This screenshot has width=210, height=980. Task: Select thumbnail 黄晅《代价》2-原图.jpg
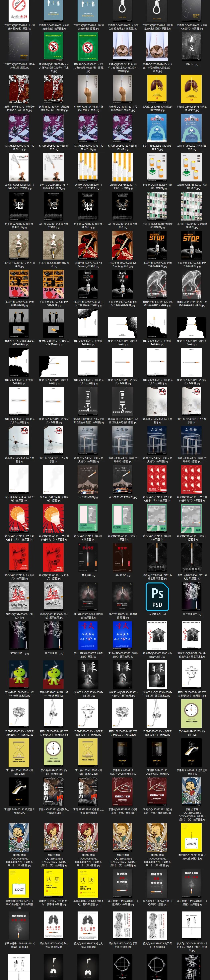click(191, 327)
